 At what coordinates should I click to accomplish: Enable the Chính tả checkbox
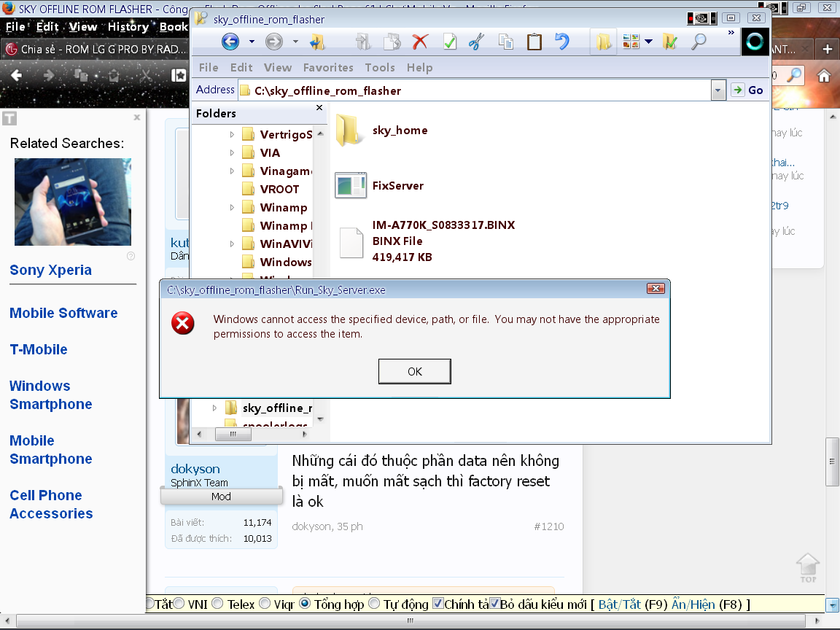(438, 604)
